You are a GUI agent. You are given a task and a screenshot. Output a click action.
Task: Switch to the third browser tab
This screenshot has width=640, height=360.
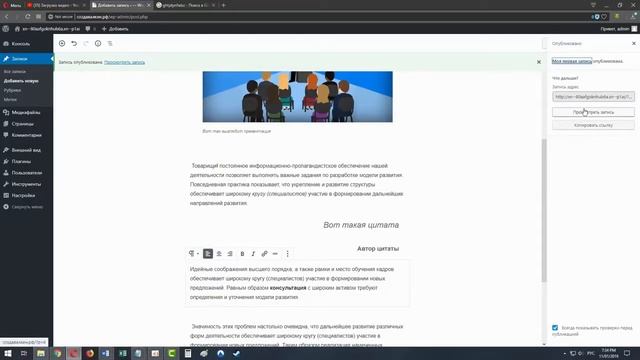186,5
